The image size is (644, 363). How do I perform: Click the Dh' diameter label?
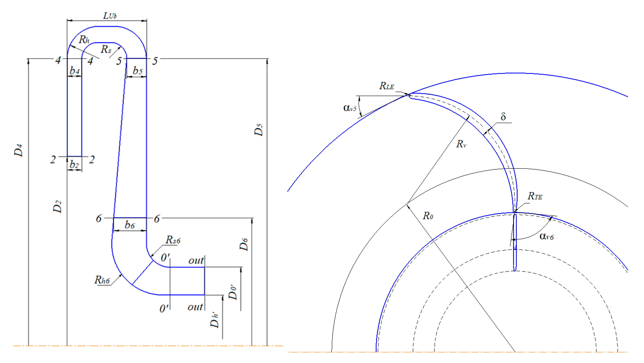215,320
